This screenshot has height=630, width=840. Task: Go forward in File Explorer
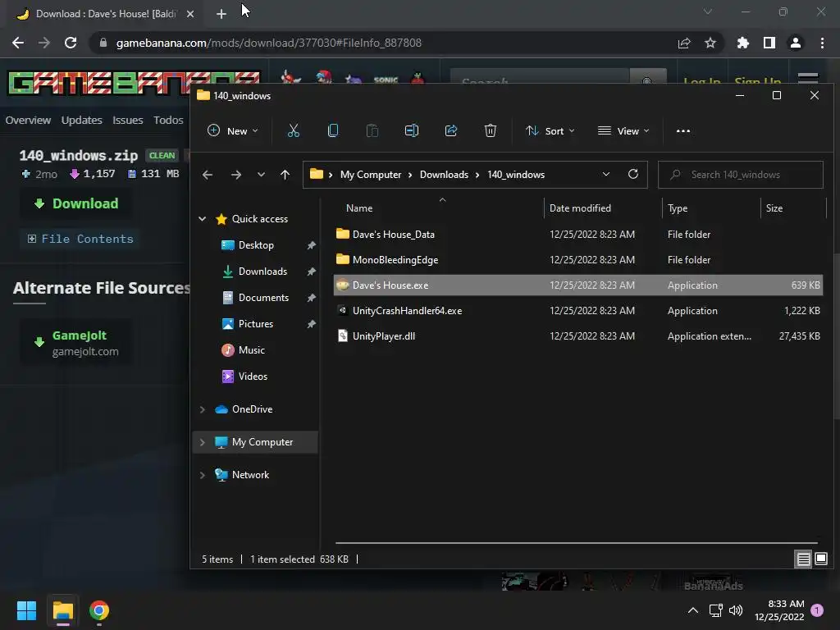[235, 175]
